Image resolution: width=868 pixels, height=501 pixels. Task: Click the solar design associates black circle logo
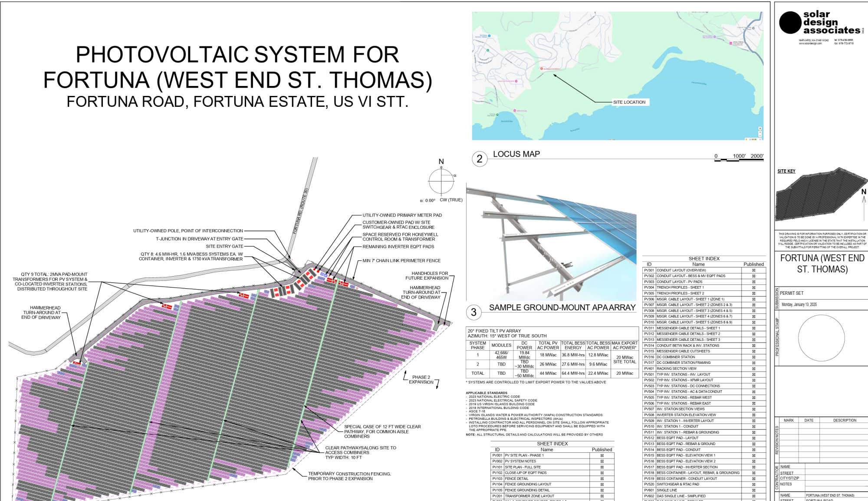pyautogui.click(x=790, y=23)
